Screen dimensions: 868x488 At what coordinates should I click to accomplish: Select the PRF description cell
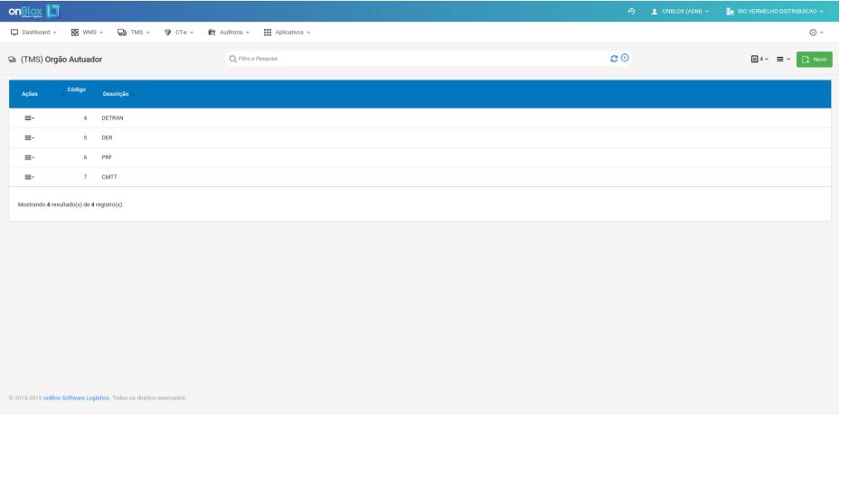point(107,157)
